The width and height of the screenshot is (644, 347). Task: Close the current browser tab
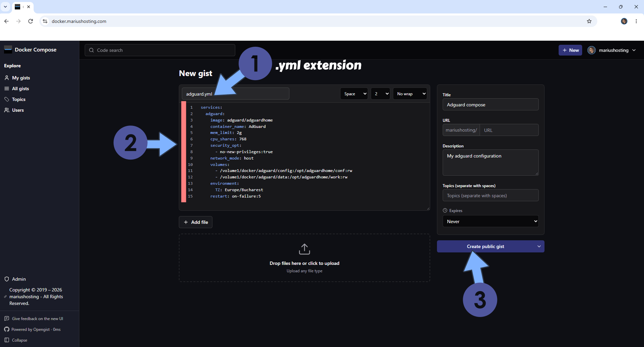coord(29,7)
